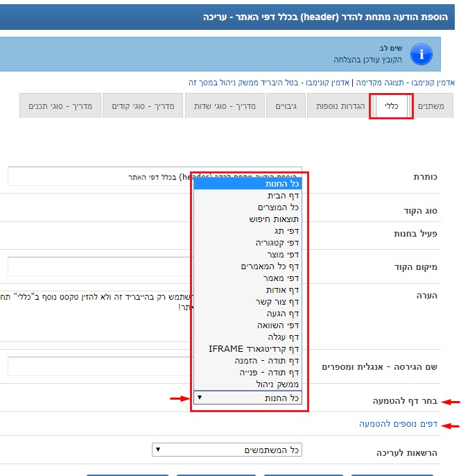The image size is (461, 476).
Task: Click the בטל היבריד ממשק ניהול link
Action: 269,83
